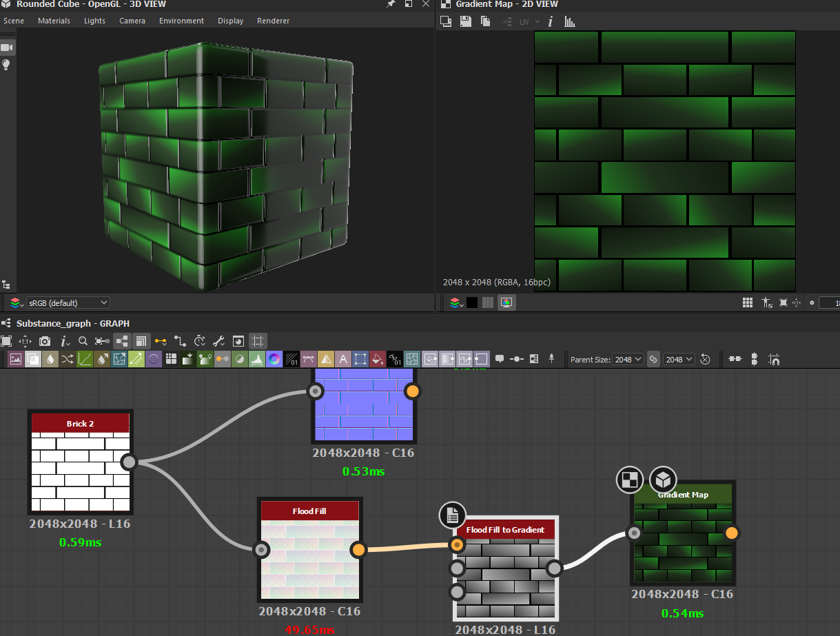Open the Camera menu
Viewport: 840px width, 636px height.
(132, 21)
